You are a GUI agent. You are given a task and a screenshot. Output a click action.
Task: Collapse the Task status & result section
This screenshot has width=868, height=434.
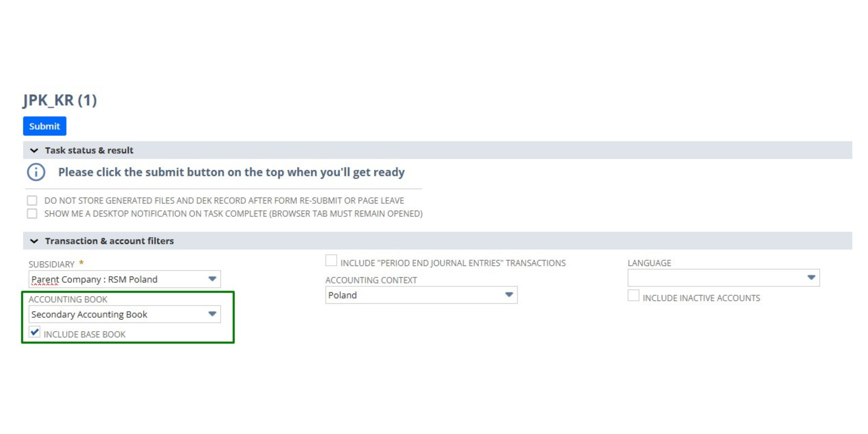tap(34, 150)
